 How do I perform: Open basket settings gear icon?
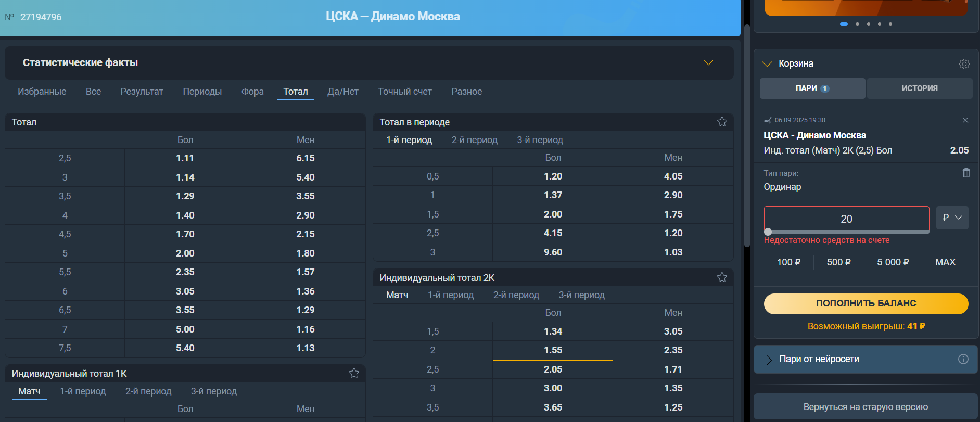pyautogui.click(x=964, y=63)
